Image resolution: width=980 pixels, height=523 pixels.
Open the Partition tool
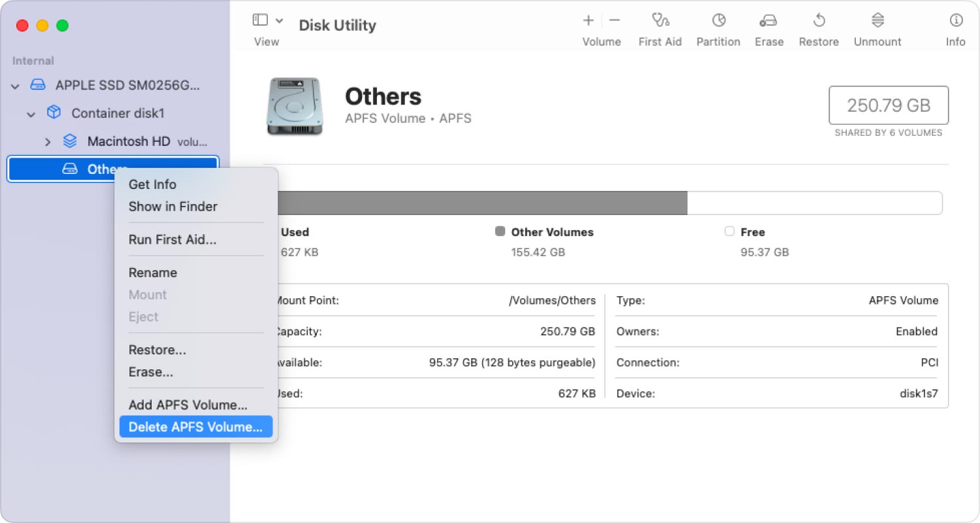tap(719, 20)
